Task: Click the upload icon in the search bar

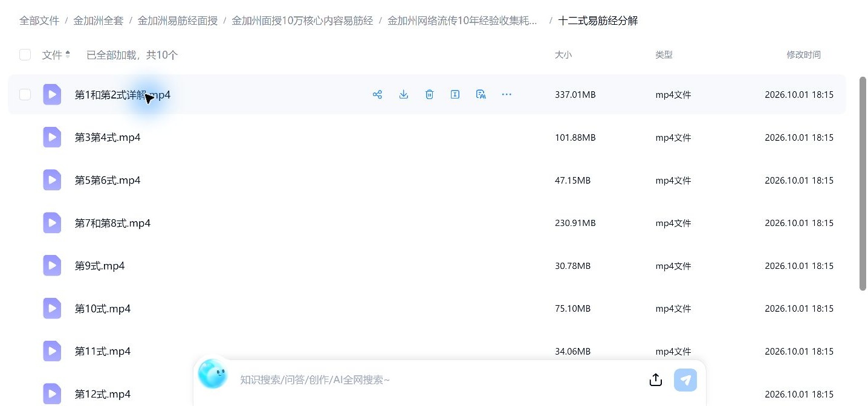Action: coord(656,380)
